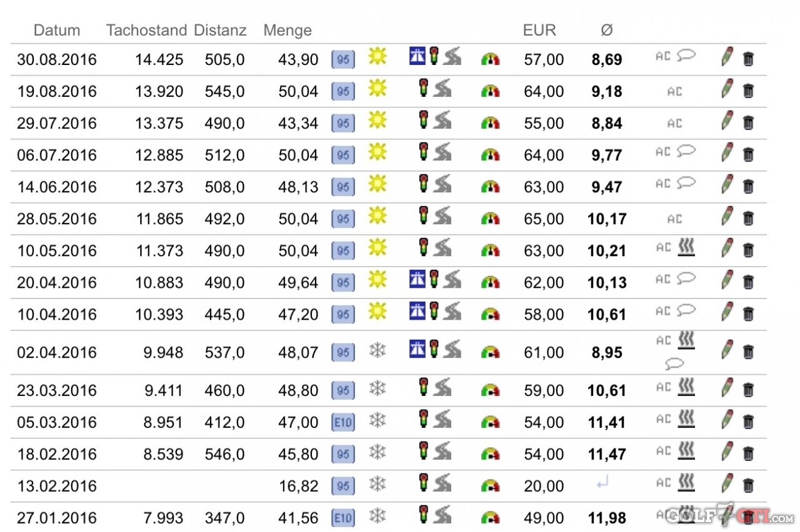Click the heating icon in 10.05.2016 row
Screen dimensions: 800x532
tap(686, 247)
